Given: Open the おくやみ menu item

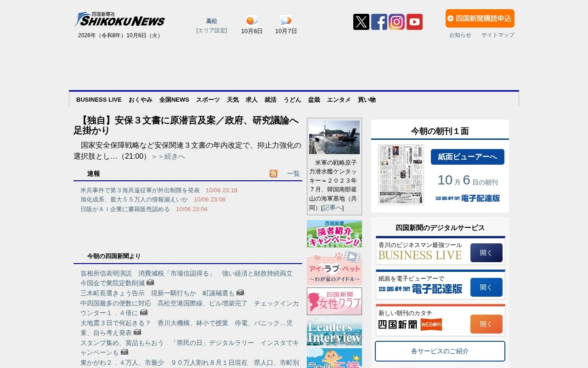Looking at the screenshot, I should click(x=141, y=100).
